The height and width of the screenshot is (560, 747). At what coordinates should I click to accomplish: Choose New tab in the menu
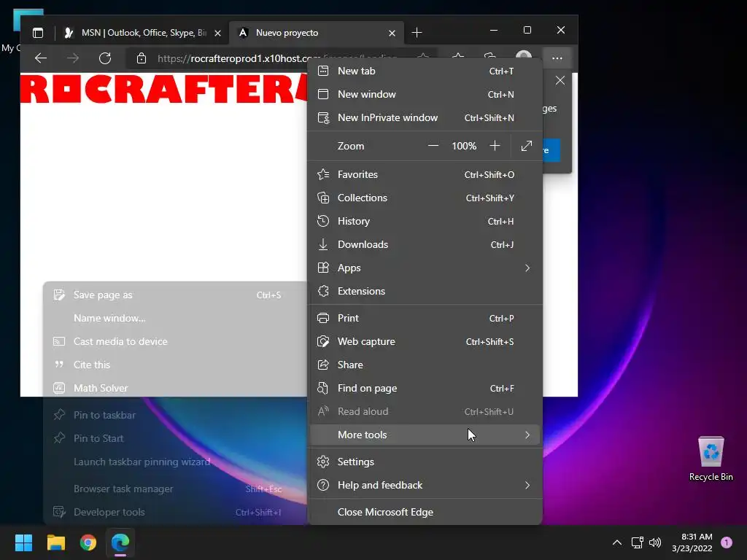click(x=425, y=71)
